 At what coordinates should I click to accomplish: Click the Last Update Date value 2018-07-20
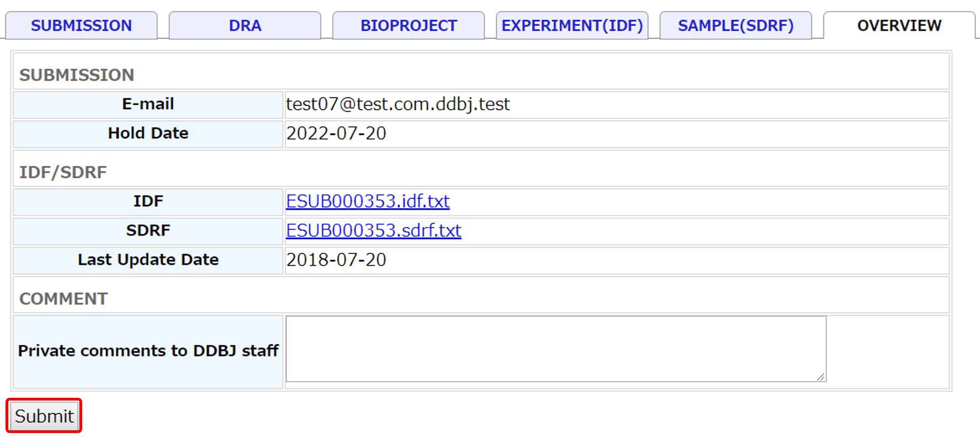coord(336,260)
